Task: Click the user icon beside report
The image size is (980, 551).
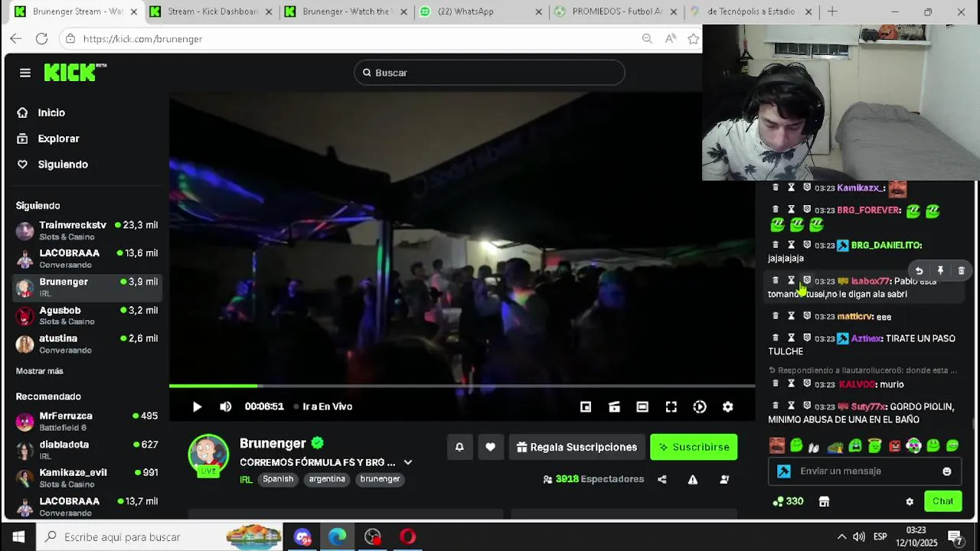Action: click(x=724, y=479)
